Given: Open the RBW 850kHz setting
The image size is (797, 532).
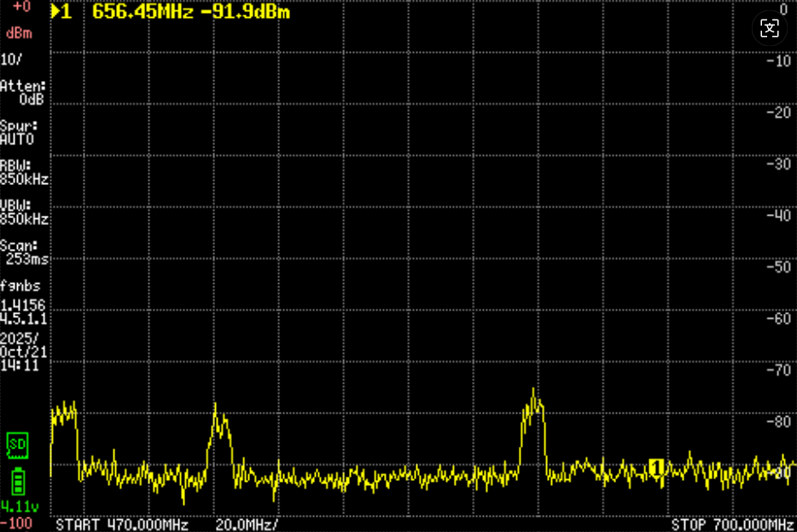Looking at the screenshot, I should [24, 172].
